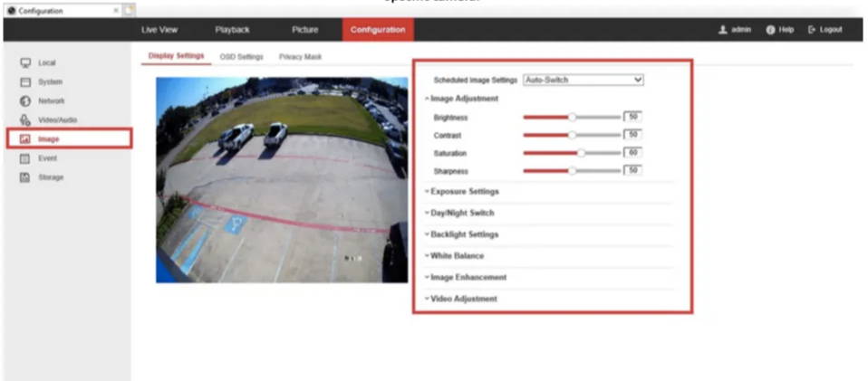Click the Contrast value field
The height and width of the screenshot is (381, 868).
click(633, 134)
